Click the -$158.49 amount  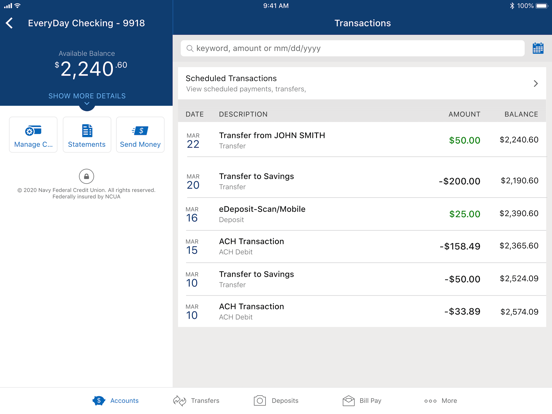460,246
